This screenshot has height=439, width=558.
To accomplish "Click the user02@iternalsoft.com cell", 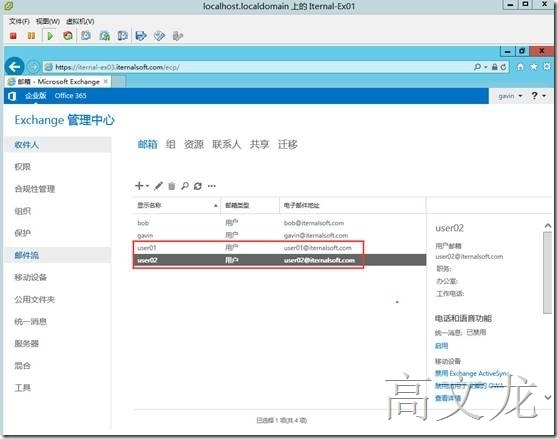I will pos(319,260).
